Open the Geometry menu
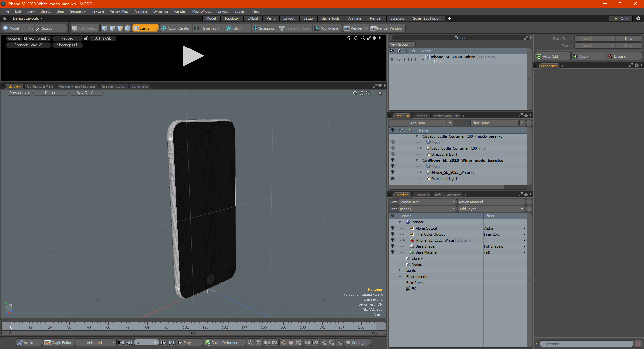 (x=77, y=11)
